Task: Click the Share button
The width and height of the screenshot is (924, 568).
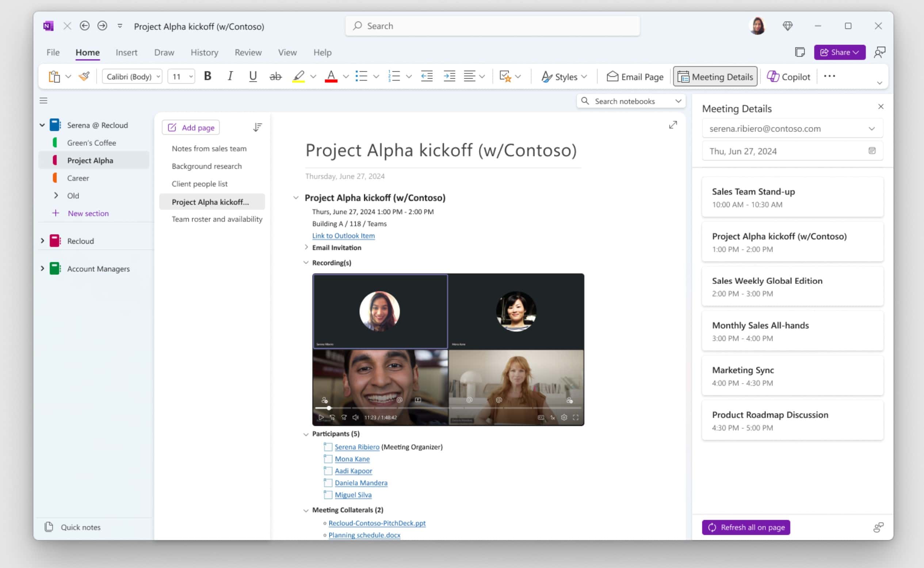Action: pyautogui.click(x=840, y=53)
